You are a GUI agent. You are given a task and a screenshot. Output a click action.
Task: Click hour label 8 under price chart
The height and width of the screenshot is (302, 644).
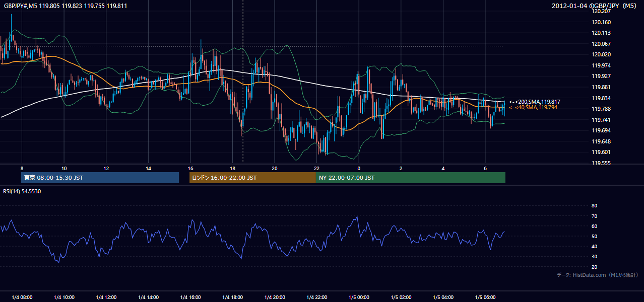click(x=22, y=168)
